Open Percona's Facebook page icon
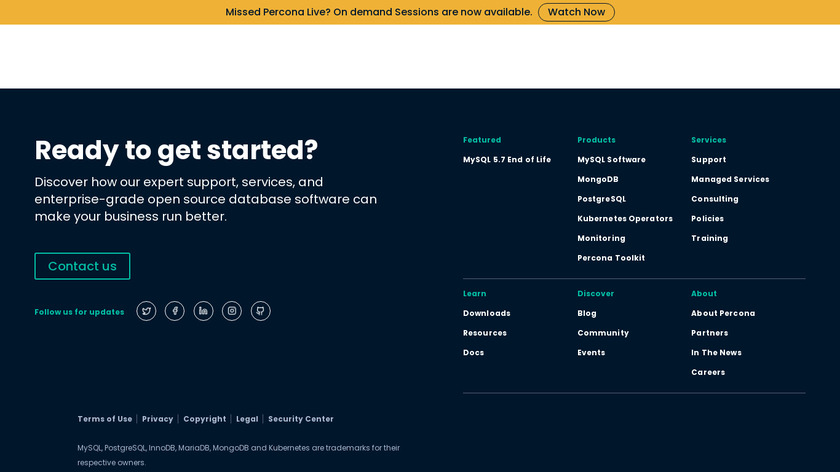This screenshot has height=472, width=840. [175, 311]
